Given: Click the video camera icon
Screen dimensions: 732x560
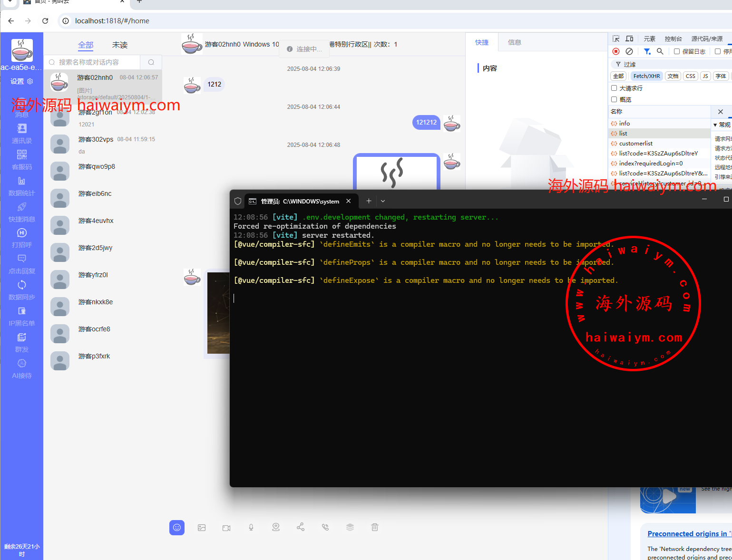Looking at the screenshot, I should [226, 528].
